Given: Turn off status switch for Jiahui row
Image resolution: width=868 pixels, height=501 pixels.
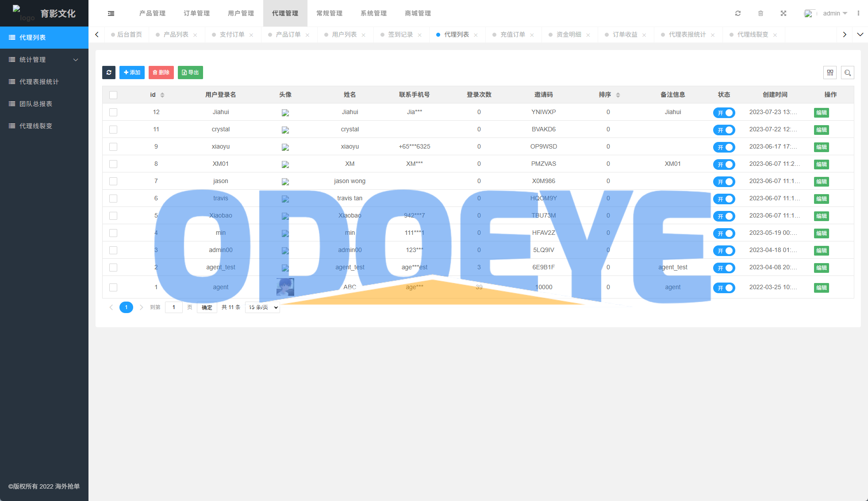Looking at the screenshot, I should (x=724, y=113).
